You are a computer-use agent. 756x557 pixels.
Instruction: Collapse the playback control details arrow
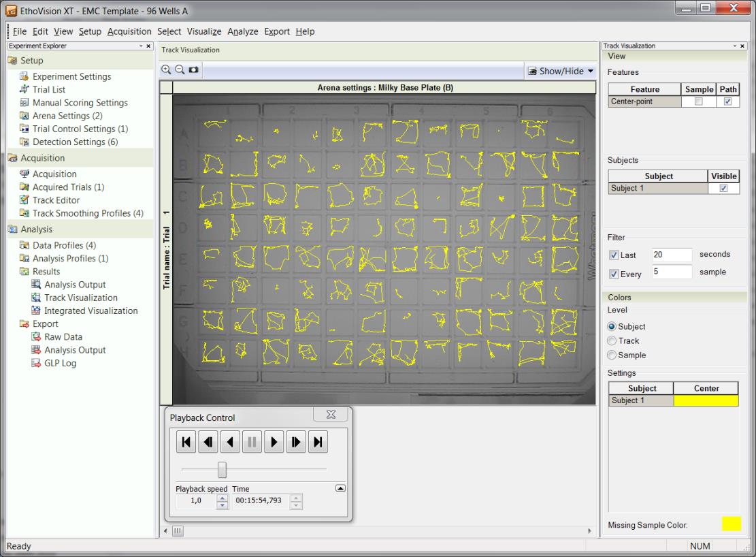340,488
